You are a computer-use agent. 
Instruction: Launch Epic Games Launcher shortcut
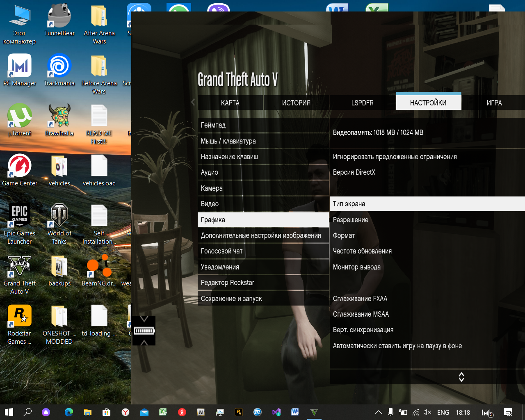click(x=20, y=225)
